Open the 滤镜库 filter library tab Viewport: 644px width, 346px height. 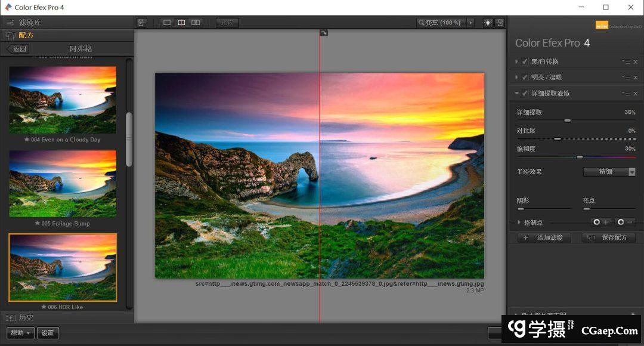pos(30,23)
